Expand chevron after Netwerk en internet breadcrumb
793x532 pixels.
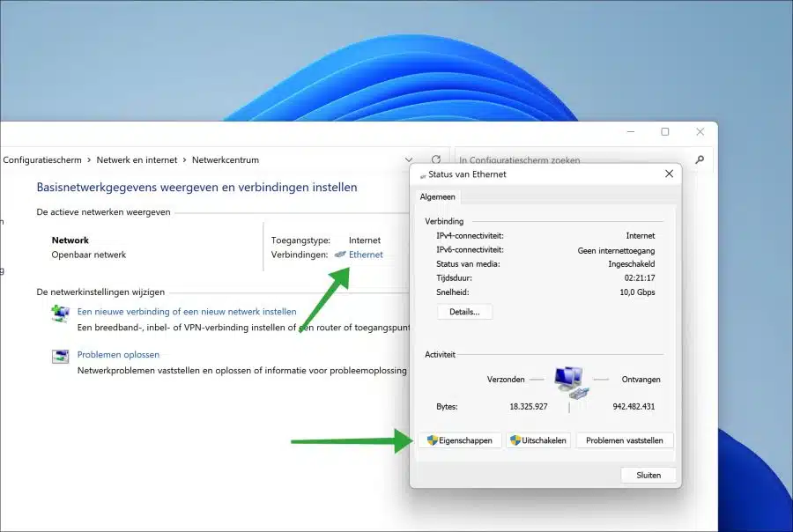coord(185,159)
